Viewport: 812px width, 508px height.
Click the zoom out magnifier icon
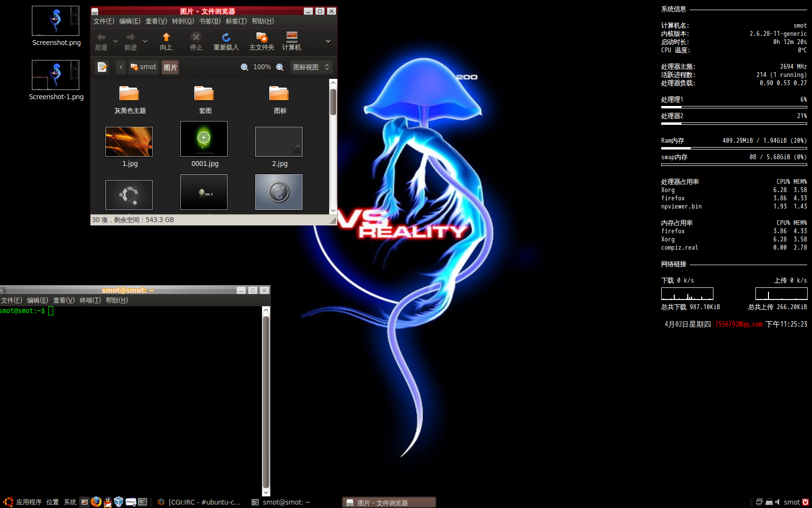[x=245, y=67]
